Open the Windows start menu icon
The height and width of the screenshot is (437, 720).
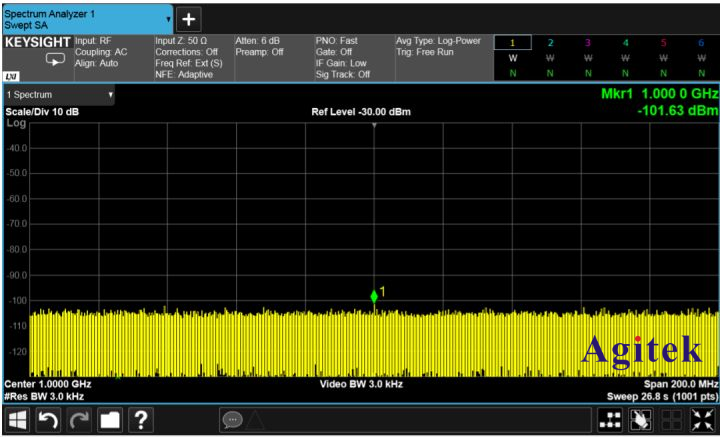pyautogui.click(x=18, y=421)
